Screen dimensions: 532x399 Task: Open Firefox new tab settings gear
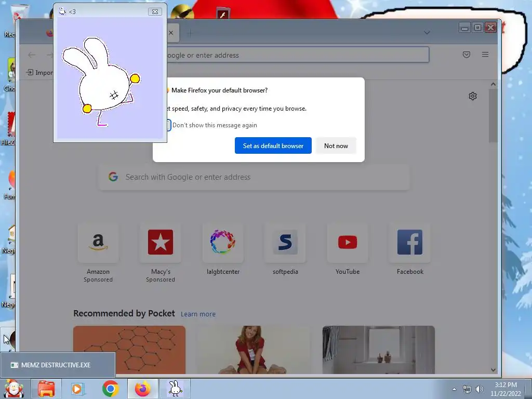click(473, 96)
